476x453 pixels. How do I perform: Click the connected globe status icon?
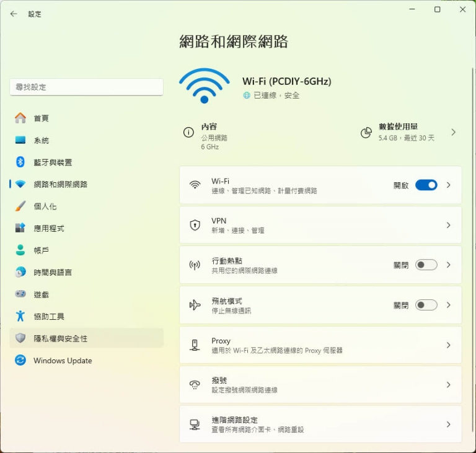tap(247, 95)
